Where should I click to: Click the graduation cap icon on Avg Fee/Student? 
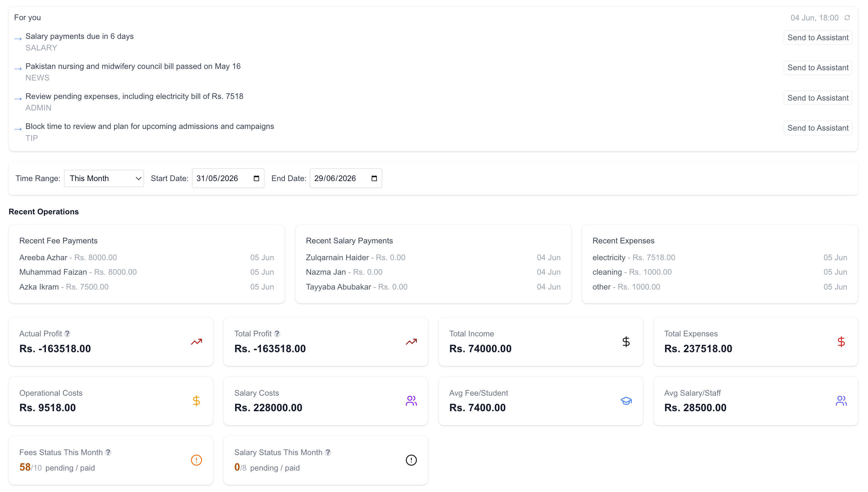point(626,401)
